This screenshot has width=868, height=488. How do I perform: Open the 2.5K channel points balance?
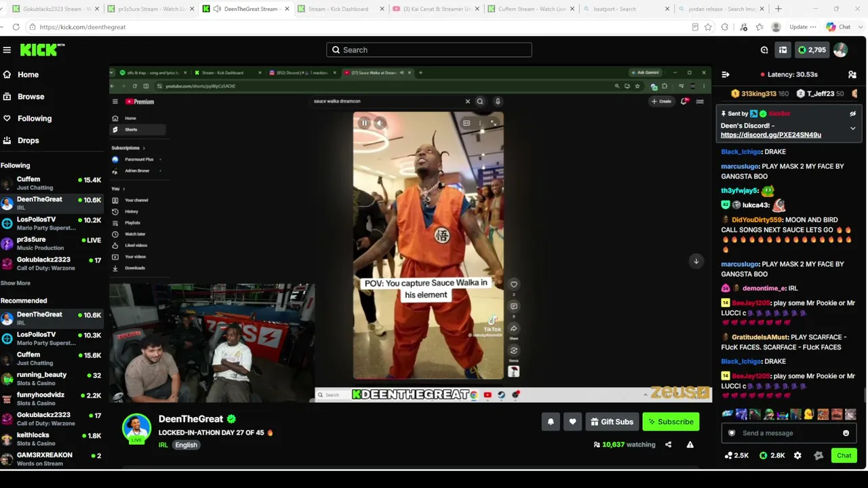point(736,455)
